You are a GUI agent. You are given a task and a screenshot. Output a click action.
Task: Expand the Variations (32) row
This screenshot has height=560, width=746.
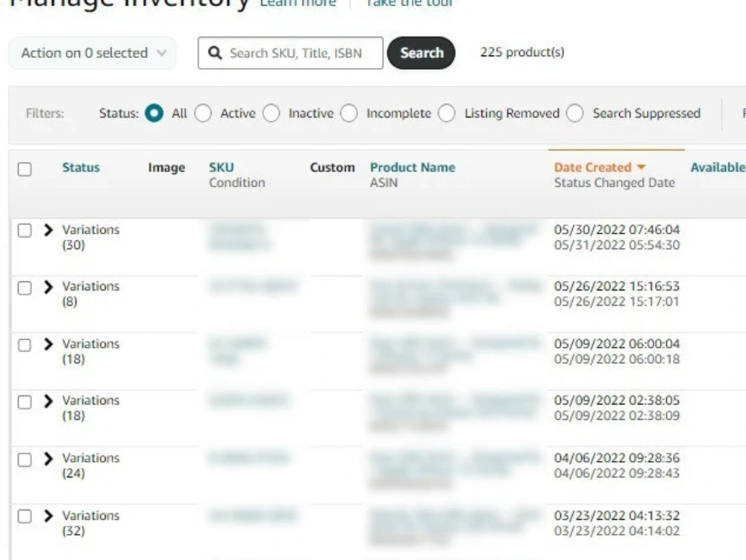tap(48, 516)
